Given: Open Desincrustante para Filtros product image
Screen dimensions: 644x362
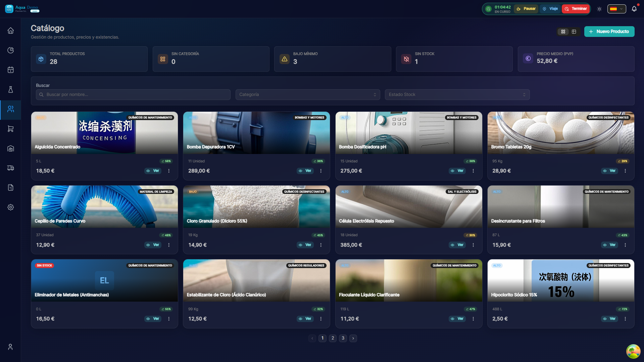Looking at the screenshot, I should pyautogui.click(x=561, y=207).
